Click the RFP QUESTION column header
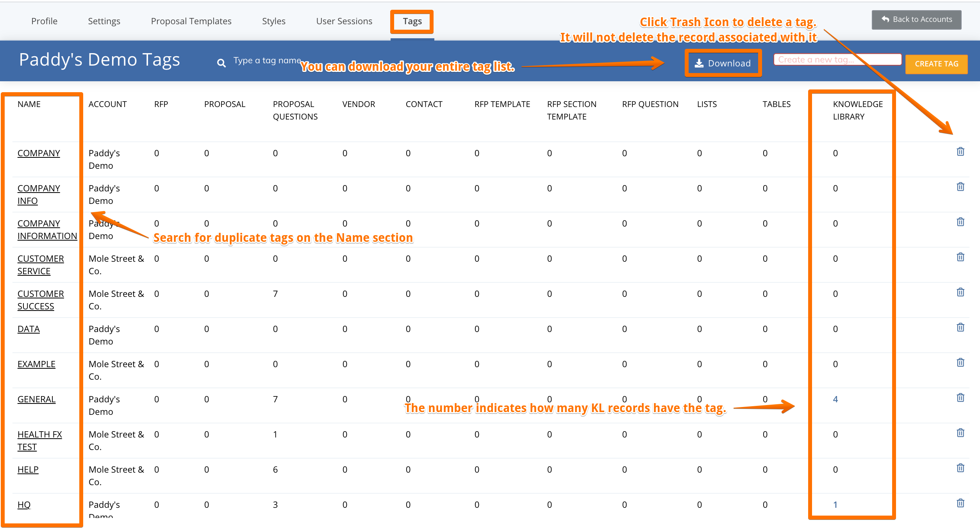 (650, 104)
